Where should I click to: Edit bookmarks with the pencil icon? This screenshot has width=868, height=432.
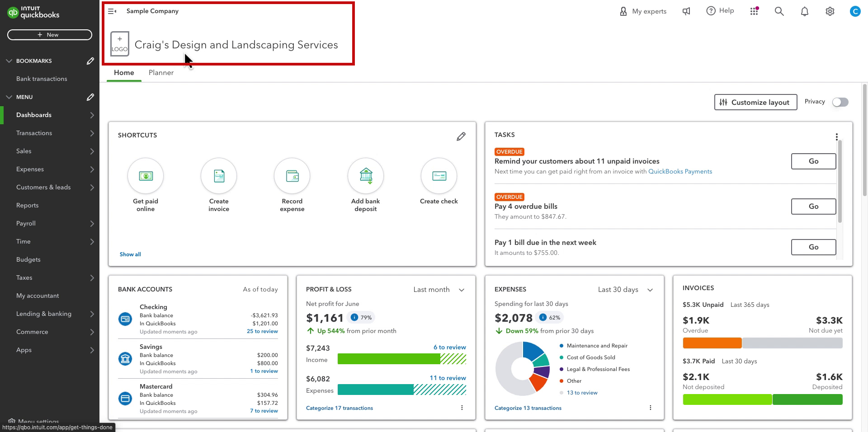90,61
